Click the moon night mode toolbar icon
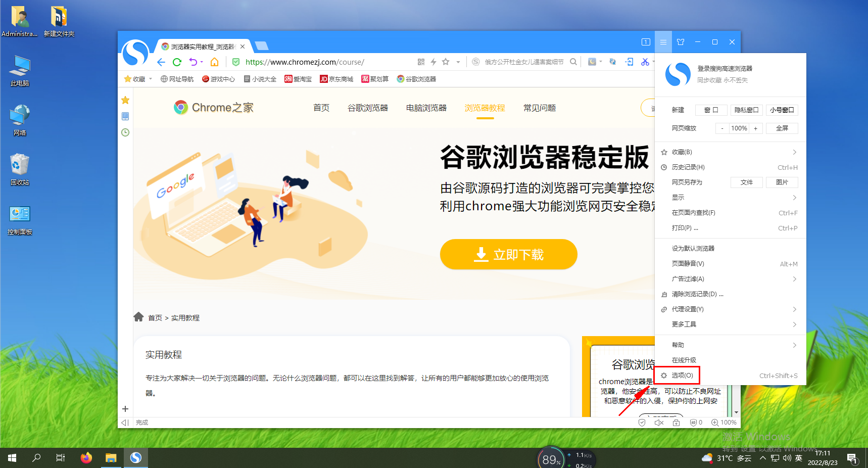The width and height of the screenshot is (868, 468). tap(592, 62)
